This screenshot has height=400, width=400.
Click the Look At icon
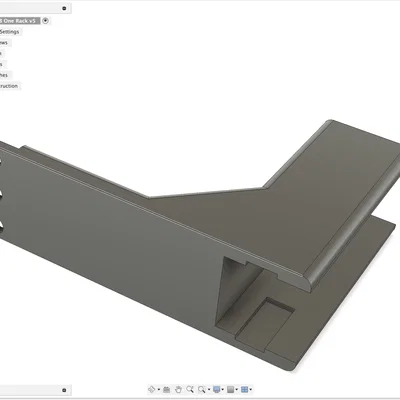(x=167, y=389)
